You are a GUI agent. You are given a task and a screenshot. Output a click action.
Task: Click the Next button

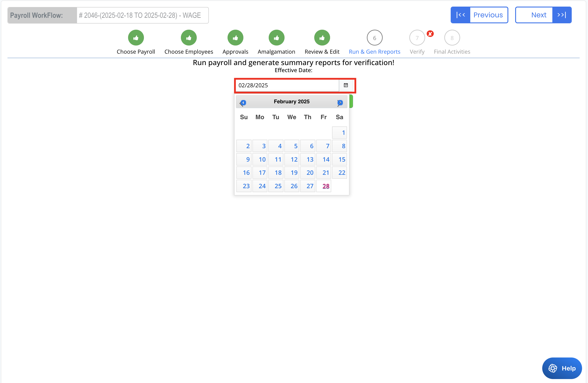[x=538, y=15]
